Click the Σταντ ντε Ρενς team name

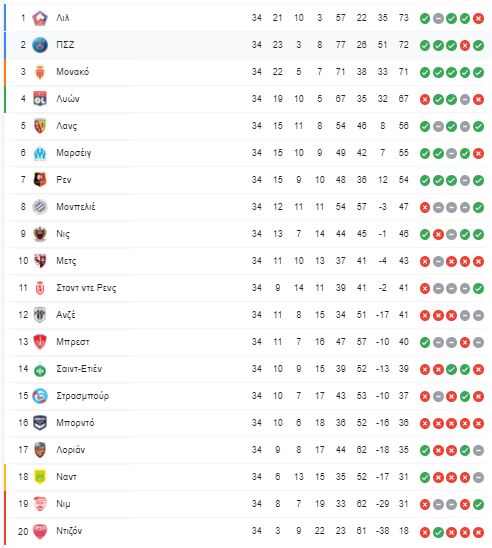tap(86, 288)
